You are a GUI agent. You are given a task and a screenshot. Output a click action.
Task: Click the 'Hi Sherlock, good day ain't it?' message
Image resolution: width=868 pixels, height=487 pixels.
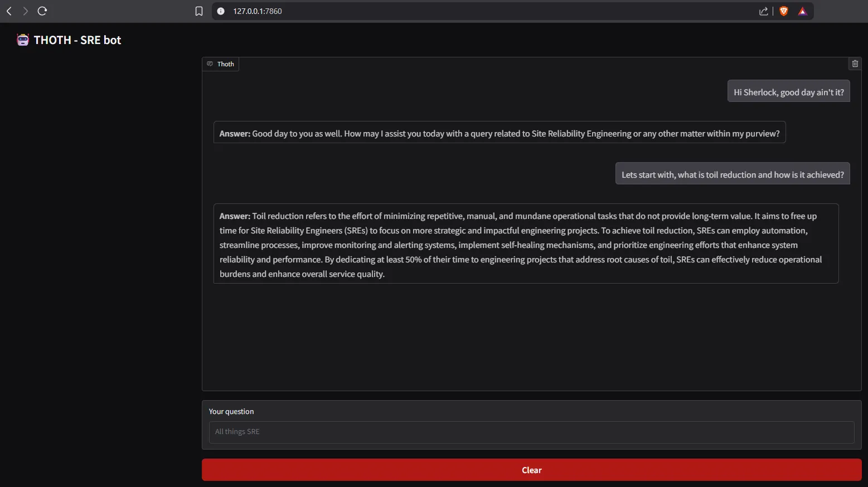[x=789, y=92]
